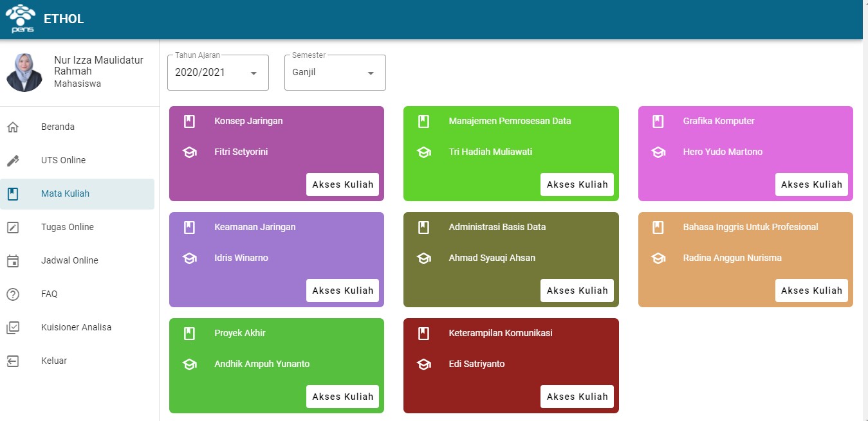
Task: Click Akses Kuliah for Proyek Akhir
Action: click(343, 397)
